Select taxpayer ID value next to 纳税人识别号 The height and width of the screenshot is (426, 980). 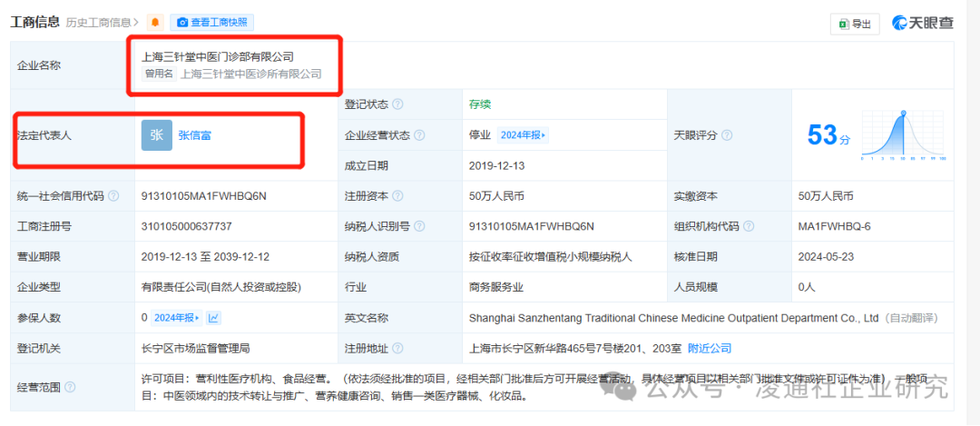(532, 226)
